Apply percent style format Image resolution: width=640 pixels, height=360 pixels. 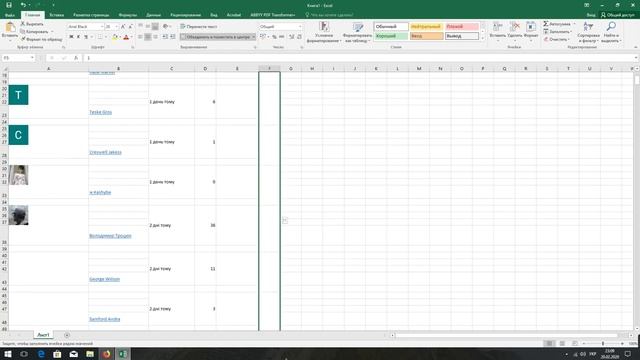[x=274, y=37]
